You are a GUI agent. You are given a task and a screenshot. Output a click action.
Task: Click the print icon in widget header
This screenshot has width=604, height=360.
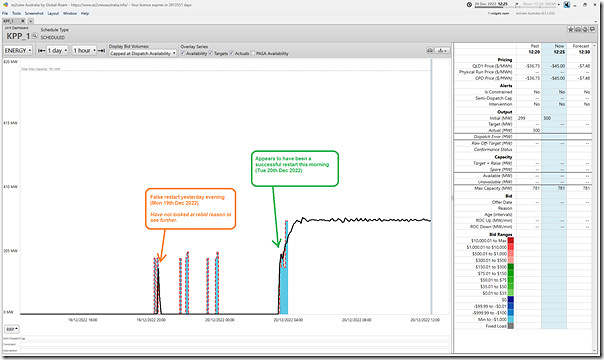pos(578,29)
